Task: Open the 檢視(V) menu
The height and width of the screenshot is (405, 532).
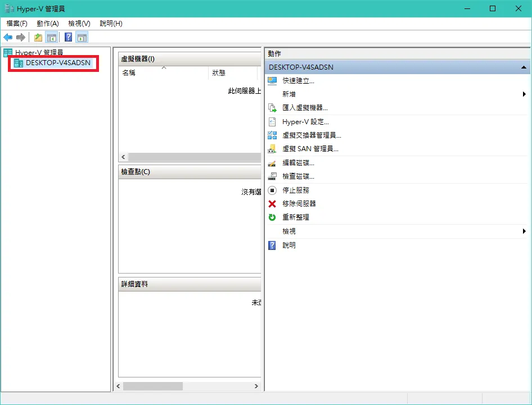Action: 79,24
